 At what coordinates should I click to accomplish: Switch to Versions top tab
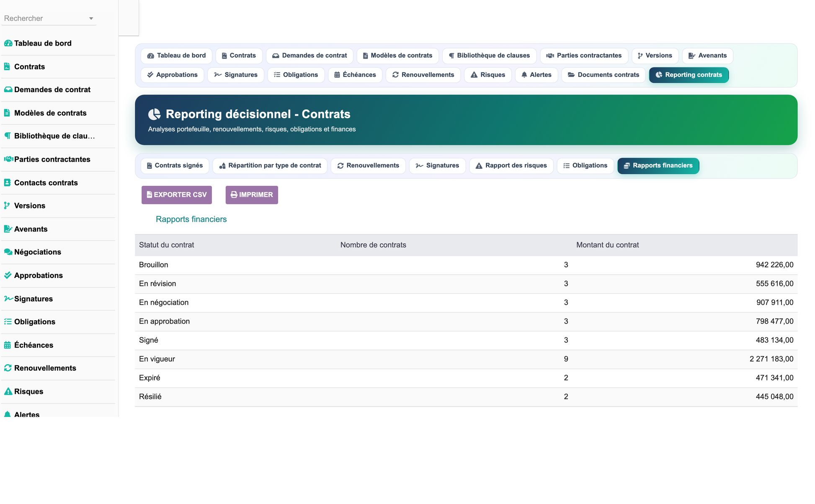coord(655,56)
